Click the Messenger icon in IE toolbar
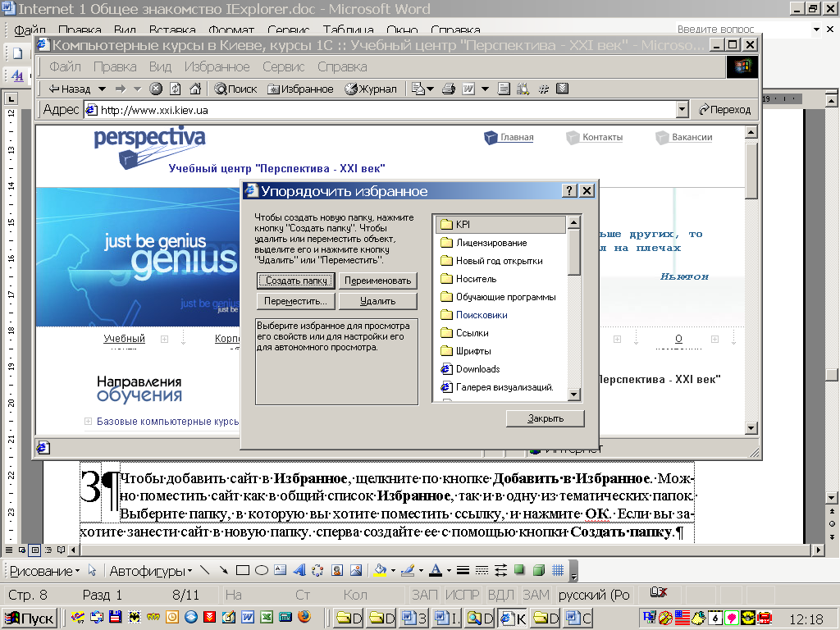 pos(523,89)
